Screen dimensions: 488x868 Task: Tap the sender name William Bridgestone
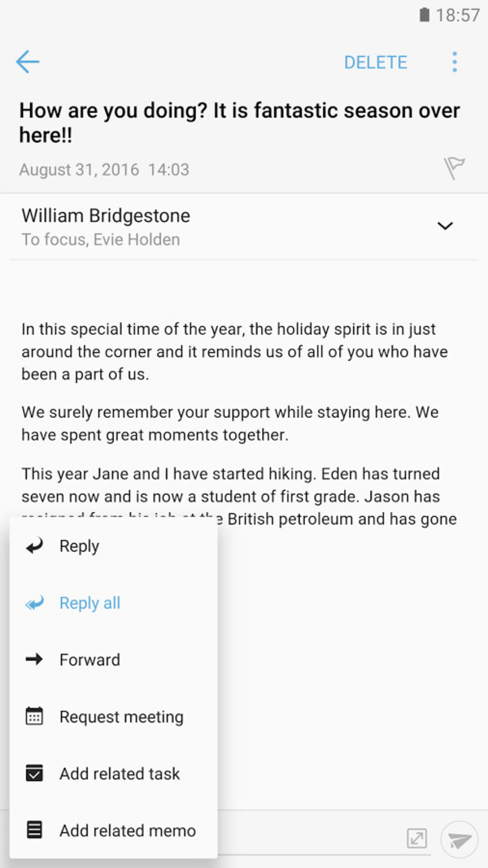coord(106,216)
